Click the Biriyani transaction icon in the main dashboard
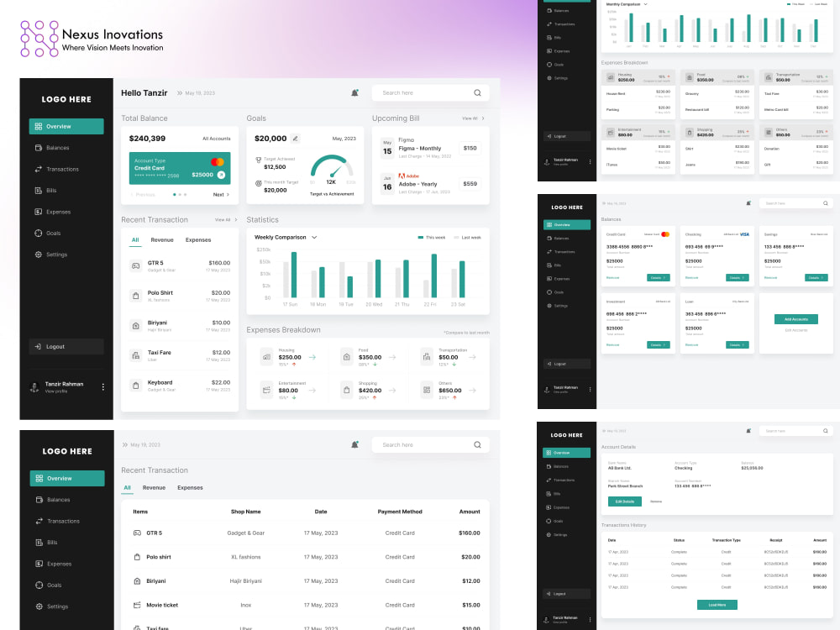 136,326
